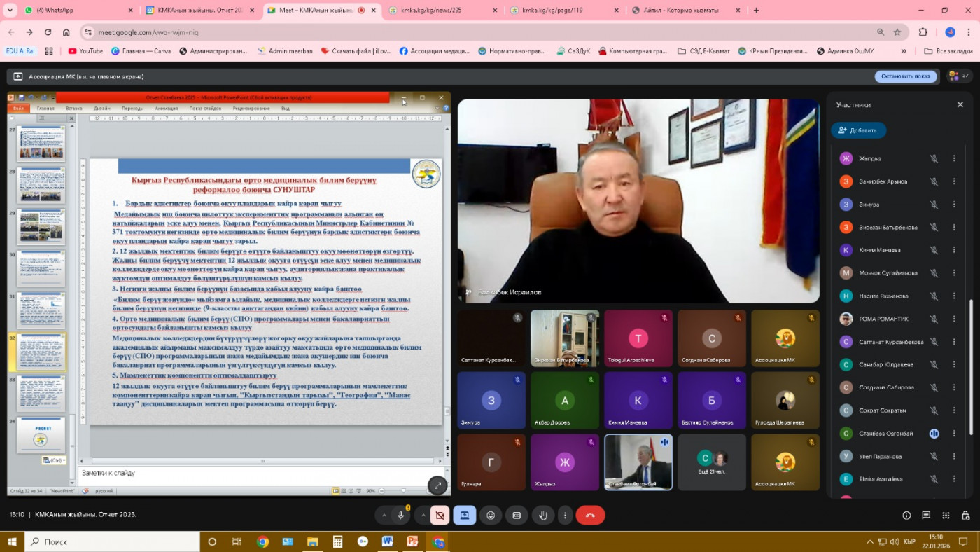
Task: Click the raise hand icon
Action: (x=543, y=516)
